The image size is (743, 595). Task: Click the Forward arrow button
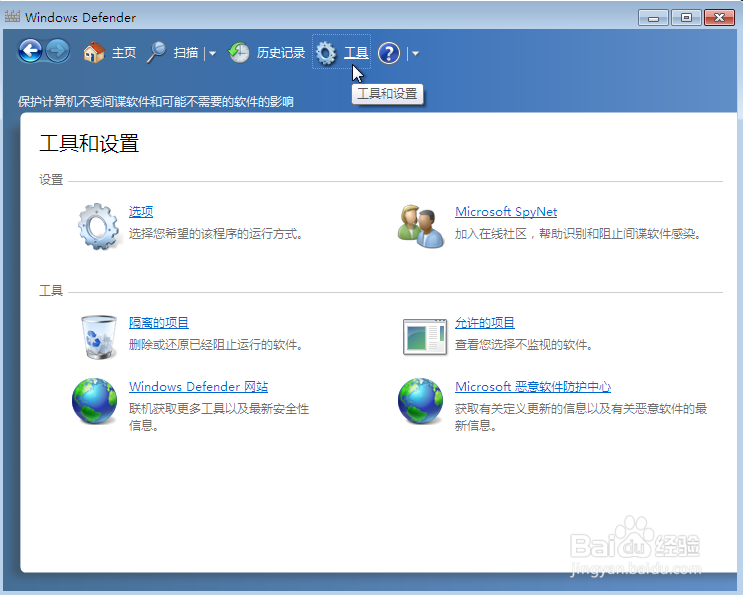(x=58, y=51)
